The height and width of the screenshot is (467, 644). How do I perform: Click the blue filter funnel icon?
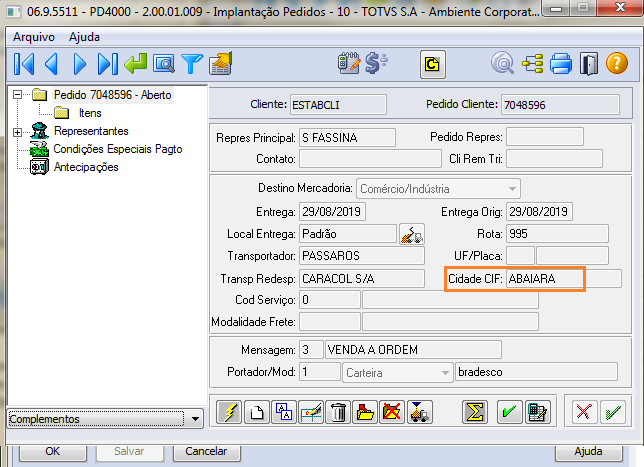tap(192, 64)
